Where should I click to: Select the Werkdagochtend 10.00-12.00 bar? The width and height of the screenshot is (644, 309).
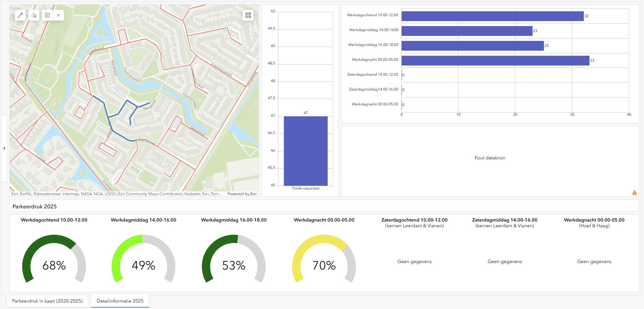pos(492,16)
